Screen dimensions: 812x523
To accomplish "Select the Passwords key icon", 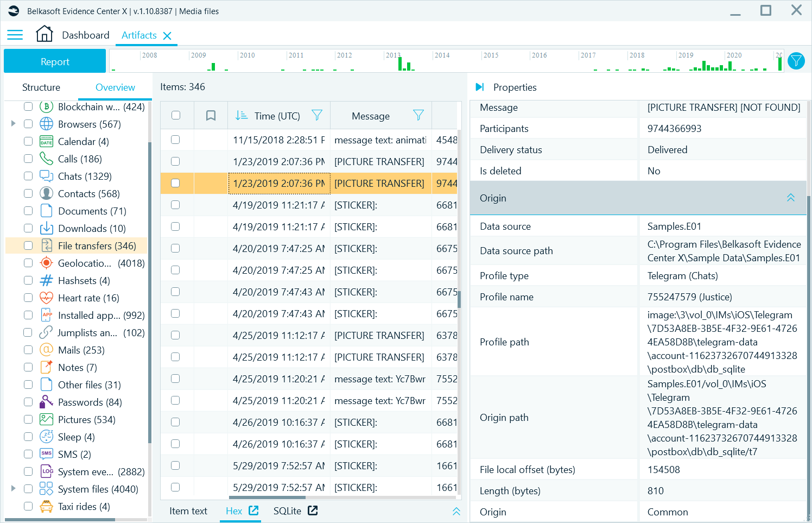I will pos(47,402).
